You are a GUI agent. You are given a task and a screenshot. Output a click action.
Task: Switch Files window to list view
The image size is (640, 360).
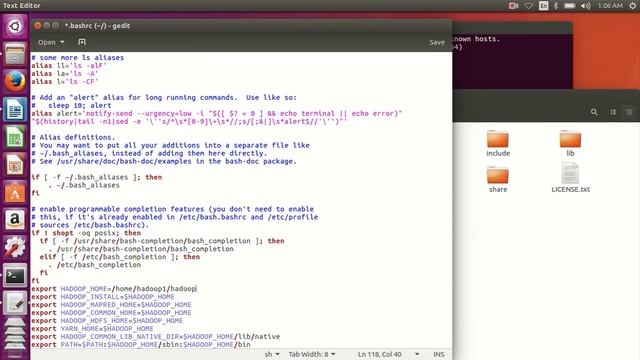coord(613,112)
